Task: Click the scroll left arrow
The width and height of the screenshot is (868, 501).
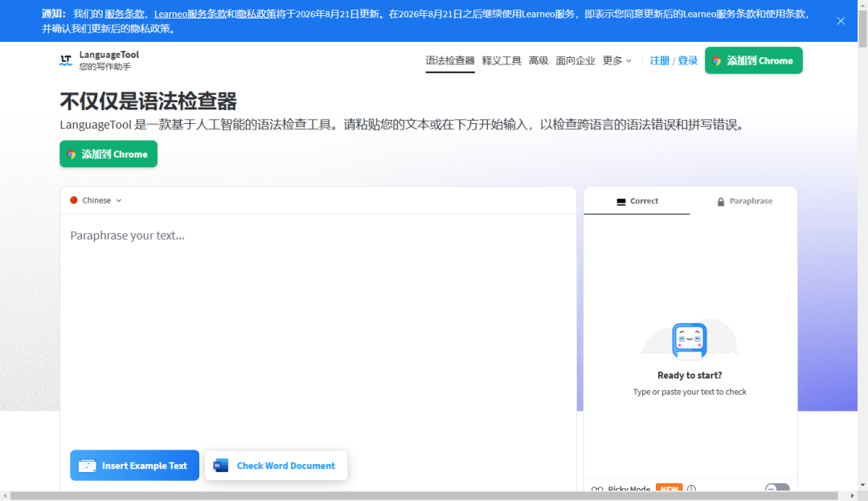Action: [x=5, y=496]
